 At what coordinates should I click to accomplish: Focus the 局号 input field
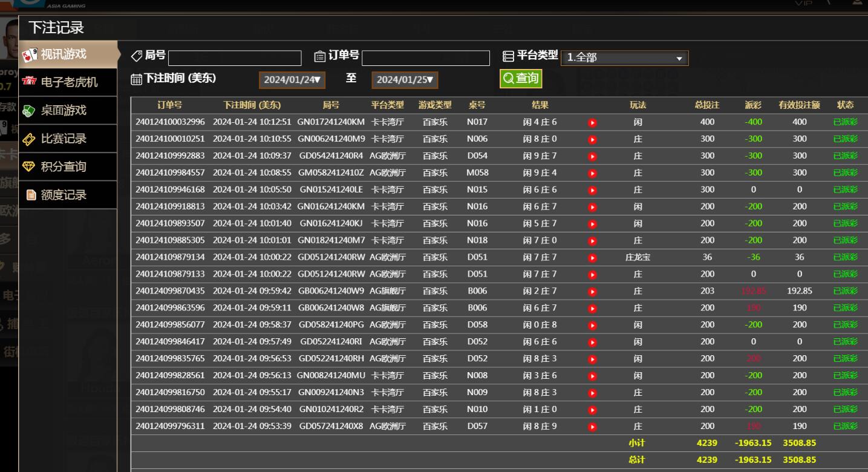click(235, 58)
